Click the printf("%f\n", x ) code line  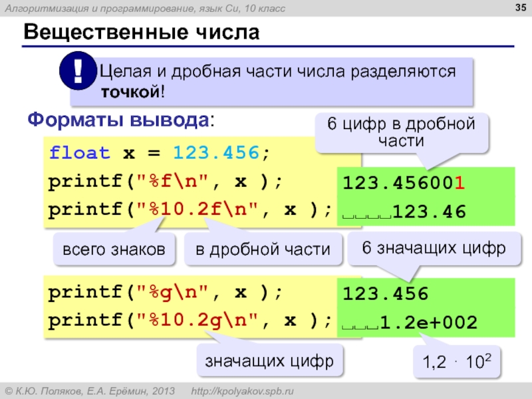[166, 181]
